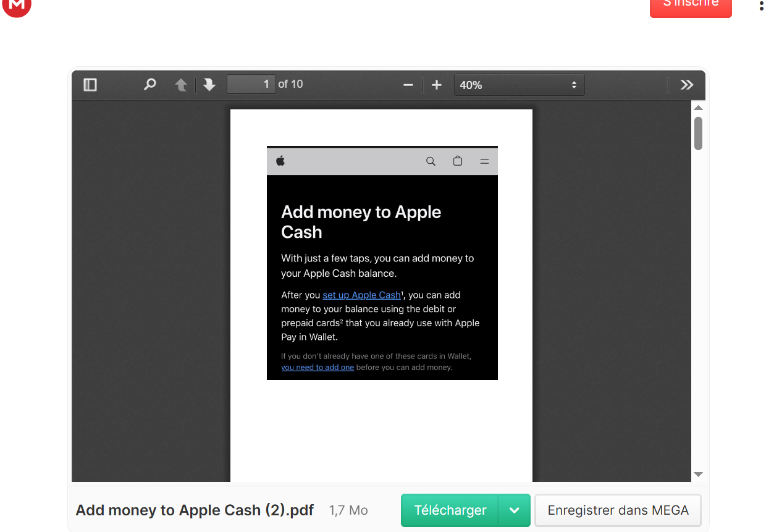
Task: Click Enregistrer dans MEGA button
Action: point(618,510)
